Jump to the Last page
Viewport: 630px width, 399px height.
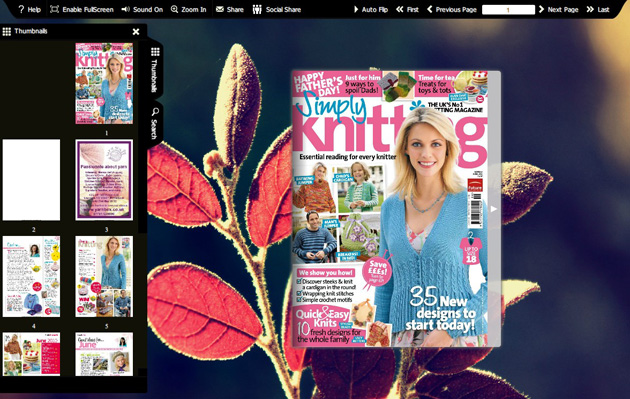tap(598, 9)
